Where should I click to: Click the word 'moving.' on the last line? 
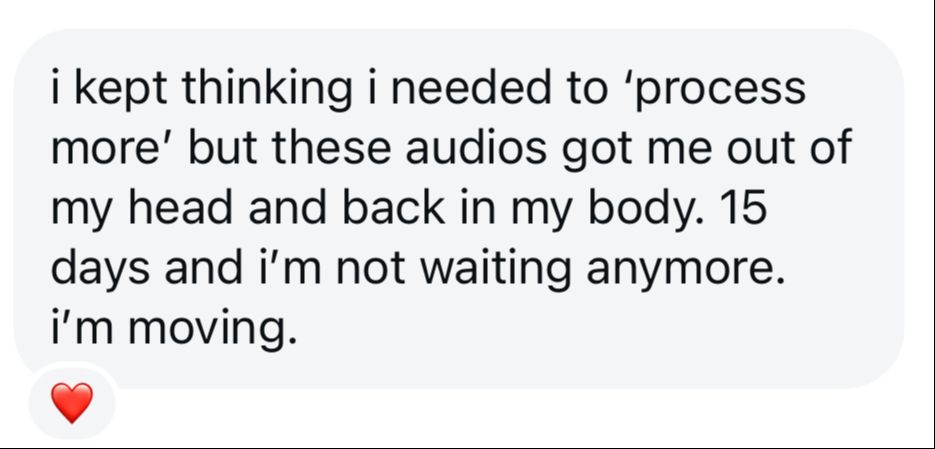212,330
